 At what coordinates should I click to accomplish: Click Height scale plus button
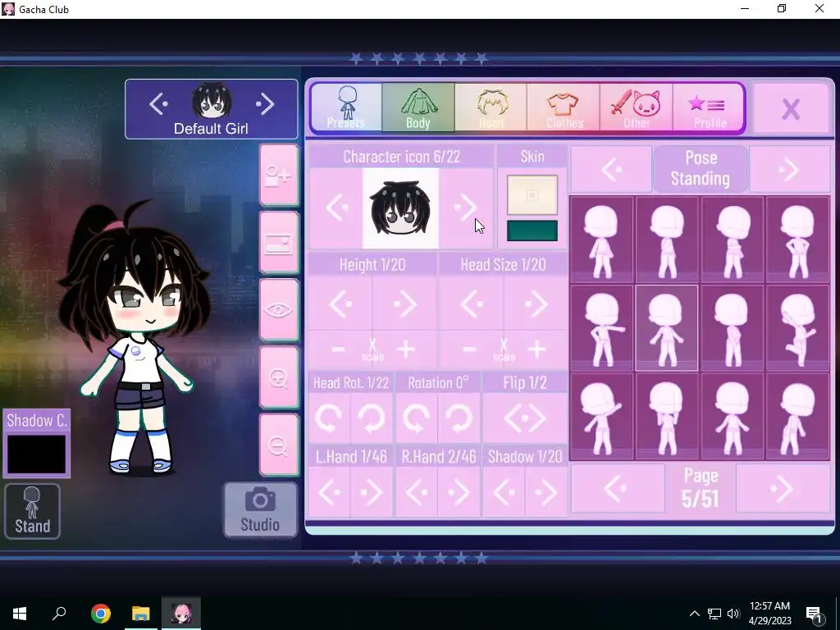(406, 349)
